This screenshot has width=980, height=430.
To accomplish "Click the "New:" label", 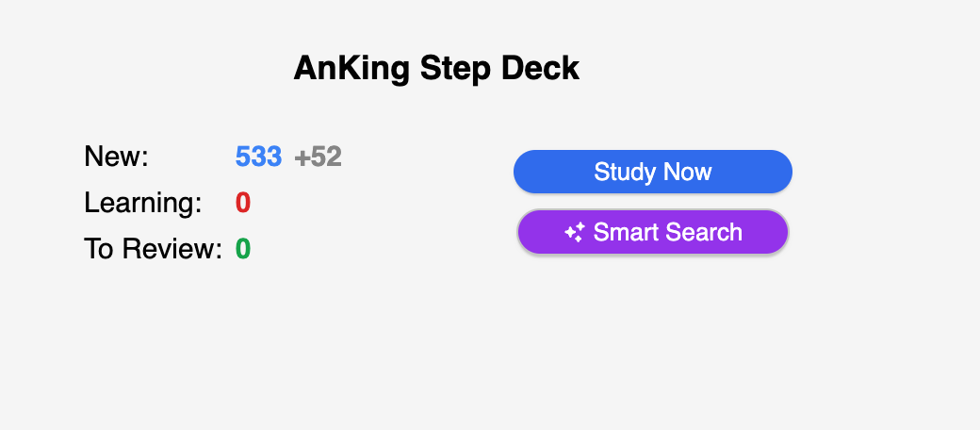I will (116, 157).
